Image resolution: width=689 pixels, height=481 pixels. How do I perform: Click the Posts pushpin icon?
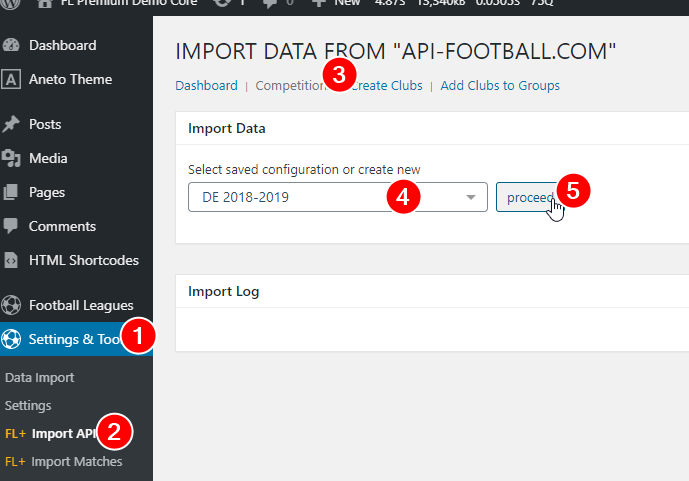click(11, 124)
